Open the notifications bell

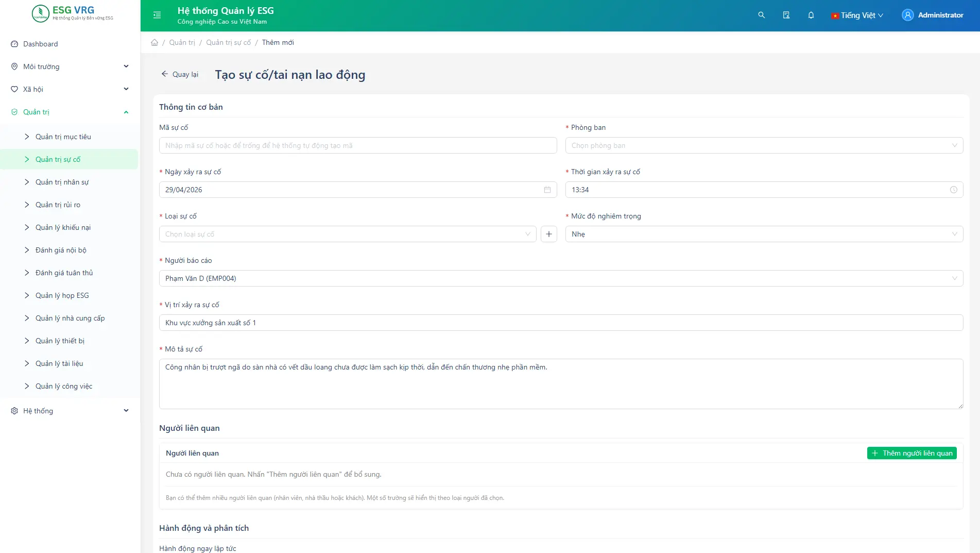pyautogui.click(x=811, y=15)
